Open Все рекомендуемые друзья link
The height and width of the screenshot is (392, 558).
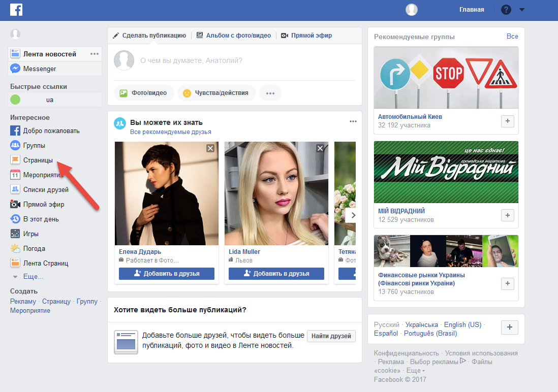point(170,132)
